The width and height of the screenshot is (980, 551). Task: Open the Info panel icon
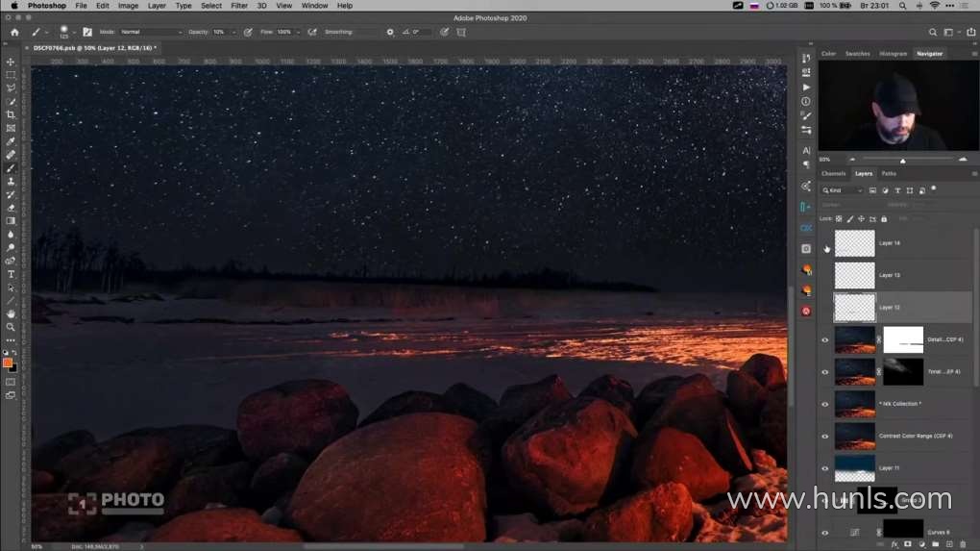click(x=806, y=101)
